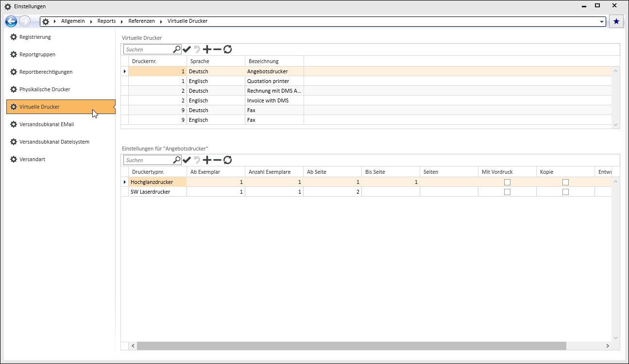Click upper table scroll down arrow
The image size is (629, 364).
616,125
